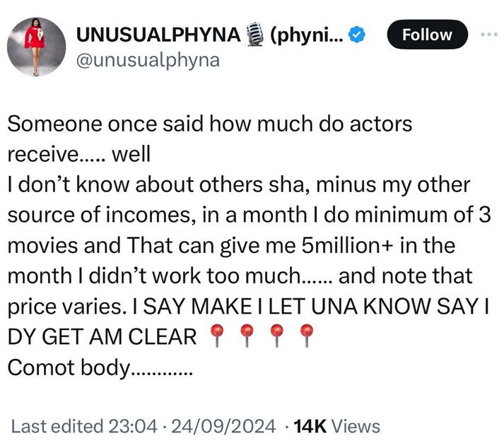
Task: Click the blue verified badge
Action: [x=359, y=34]
